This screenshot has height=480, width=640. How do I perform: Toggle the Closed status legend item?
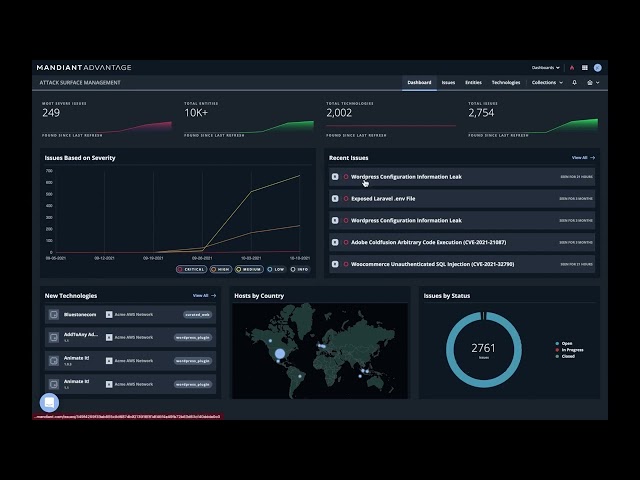(x=565, y=356)
